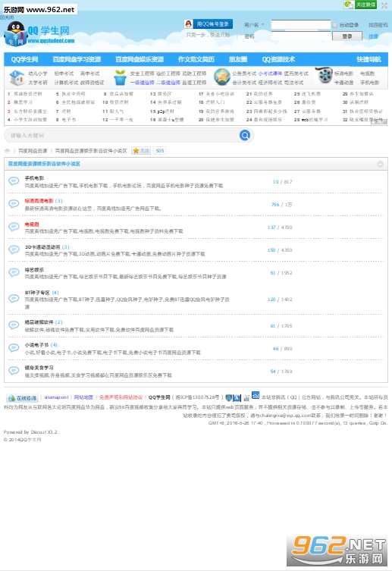Screen dimensions: 392x571
Task: Open the 电视剧 forum
Action: click(x=32, y=224)
